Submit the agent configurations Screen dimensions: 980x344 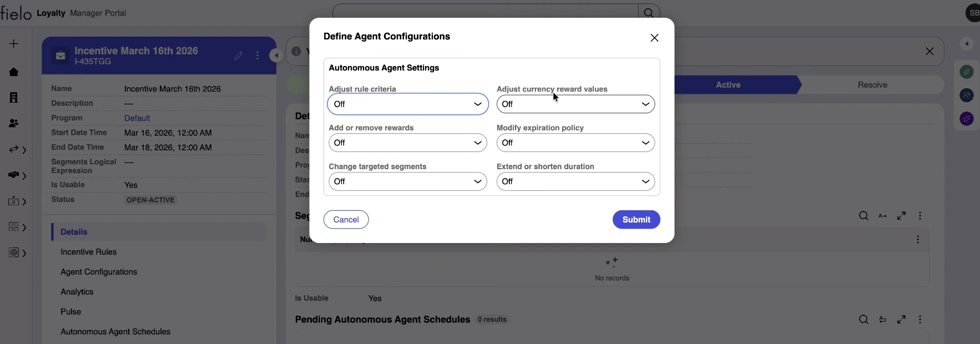(x=636, y=220)
